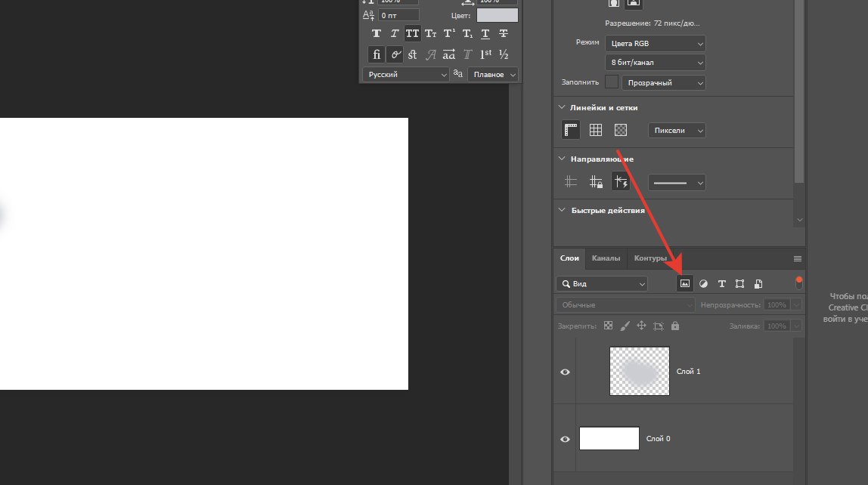Open the Обычные blend mode dropdown
This screenshot has height=485, width=868.
click(625, 304)
